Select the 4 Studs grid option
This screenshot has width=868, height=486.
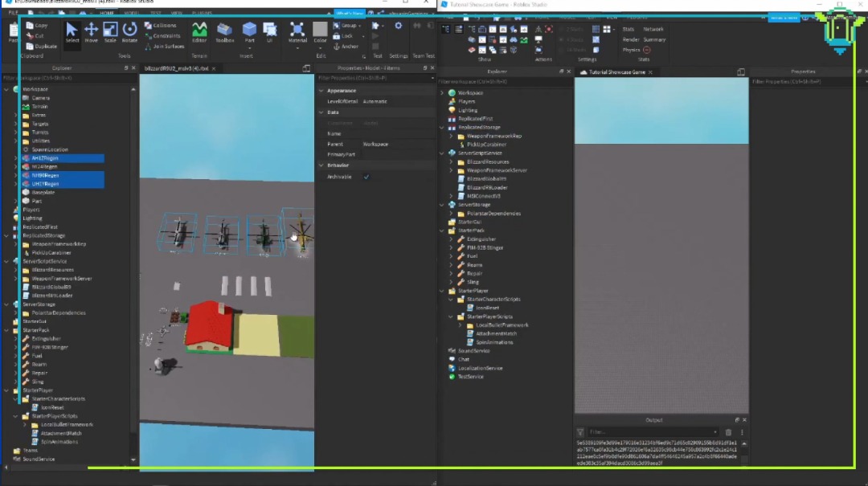572,40
